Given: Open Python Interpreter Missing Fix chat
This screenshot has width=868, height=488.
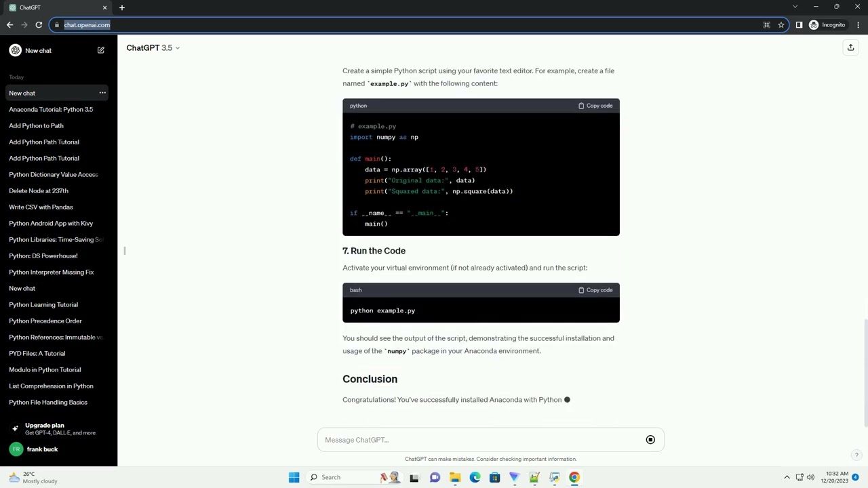Looking at the screenshot, I should click(x=52, y=272).
